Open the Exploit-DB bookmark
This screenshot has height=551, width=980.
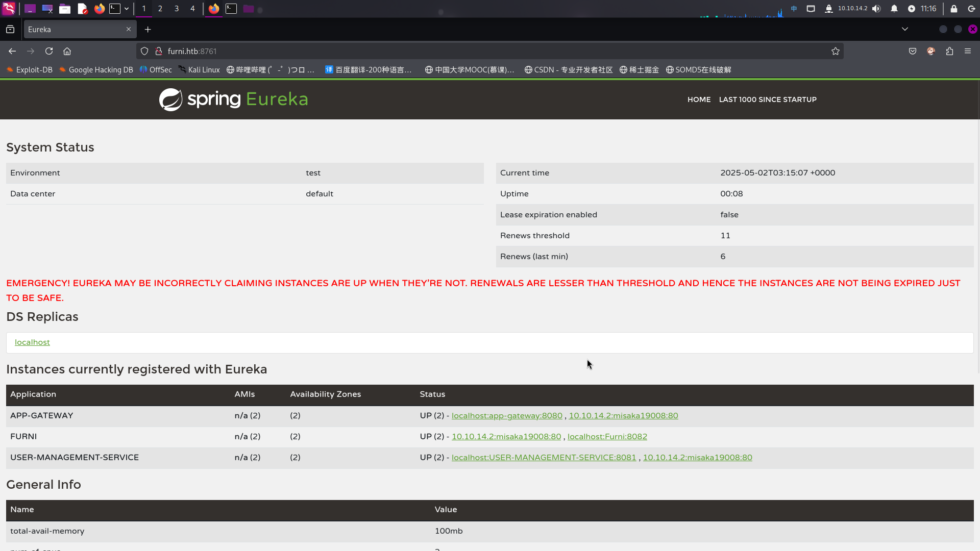click(x=29, y=70)
